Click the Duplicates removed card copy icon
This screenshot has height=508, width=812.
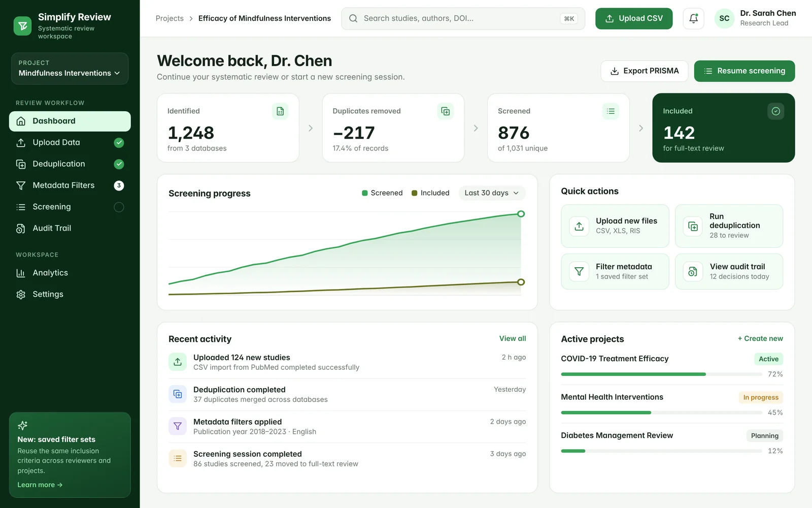(x=445, y=111)
